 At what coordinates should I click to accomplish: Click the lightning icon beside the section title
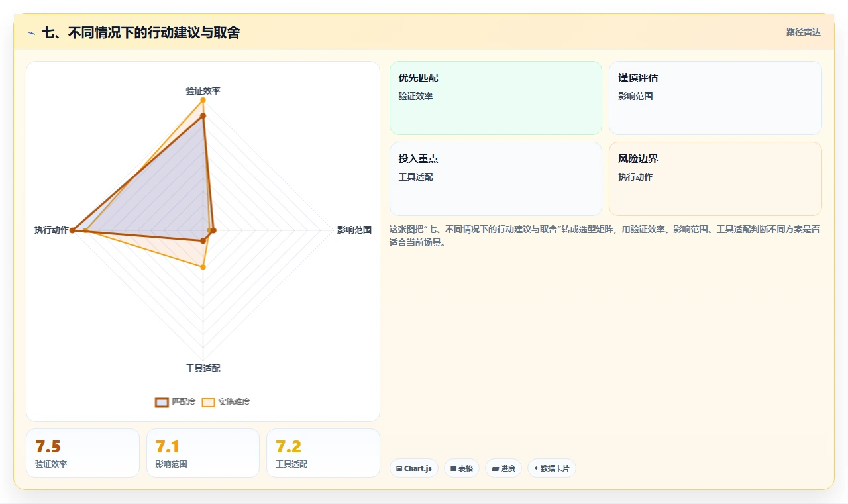[x=32, y=33]
